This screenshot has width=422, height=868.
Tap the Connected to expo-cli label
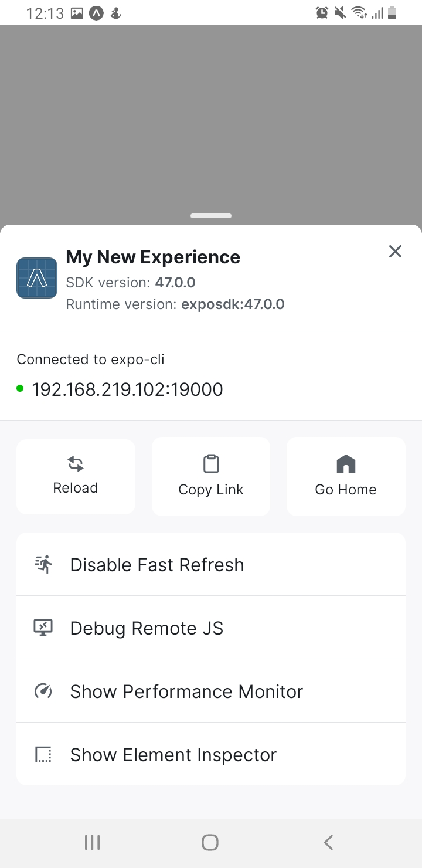90,360
